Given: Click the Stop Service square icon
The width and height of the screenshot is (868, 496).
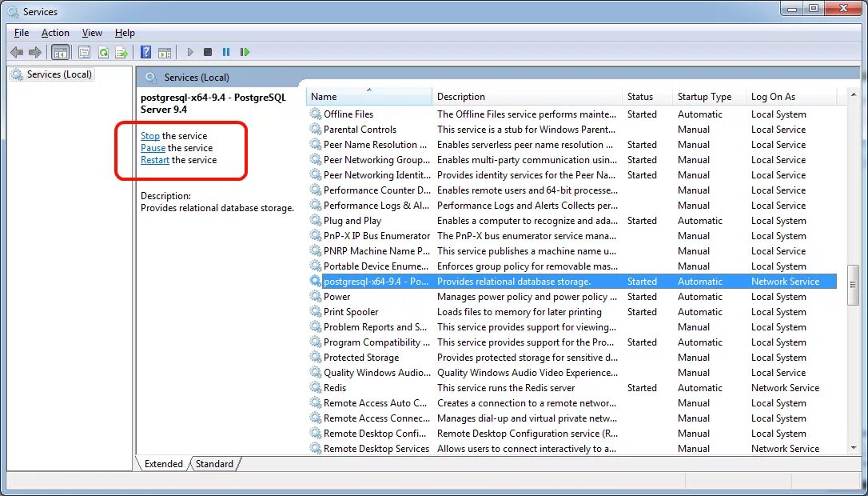Looking at the screenshot, I should pyautogui.click(x=208, y=52).
